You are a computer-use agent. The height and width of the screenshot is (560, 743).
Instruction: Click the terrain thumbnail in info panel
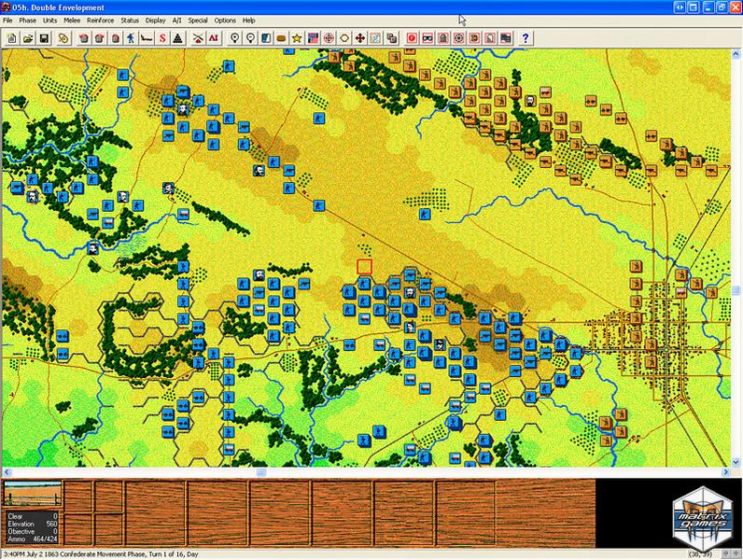[x=33, y=495]
